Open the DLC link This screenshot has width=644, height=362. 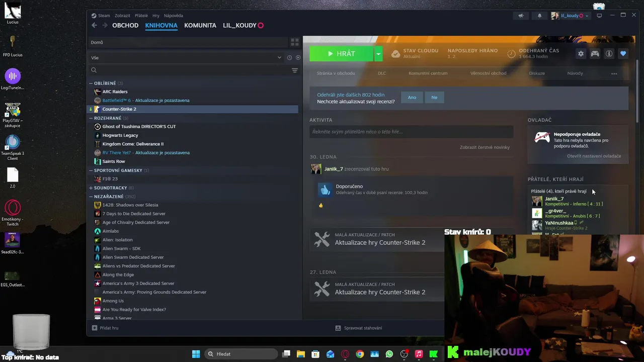382,73
